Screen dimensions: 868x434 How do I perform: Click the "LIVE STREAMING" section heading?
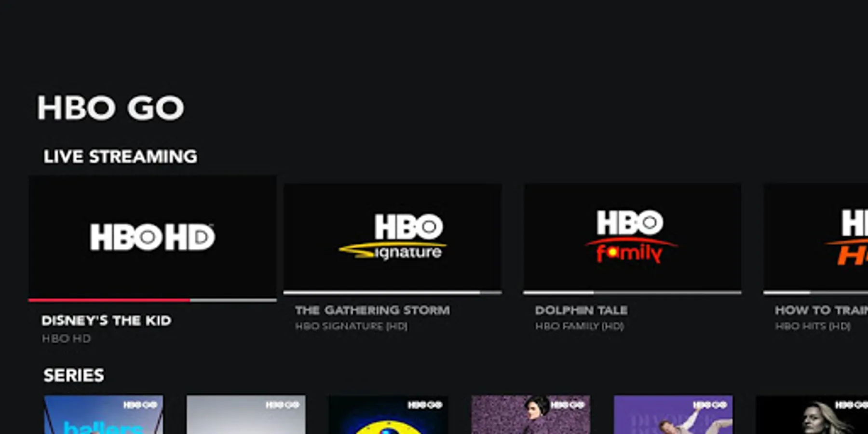click(121, 157)
